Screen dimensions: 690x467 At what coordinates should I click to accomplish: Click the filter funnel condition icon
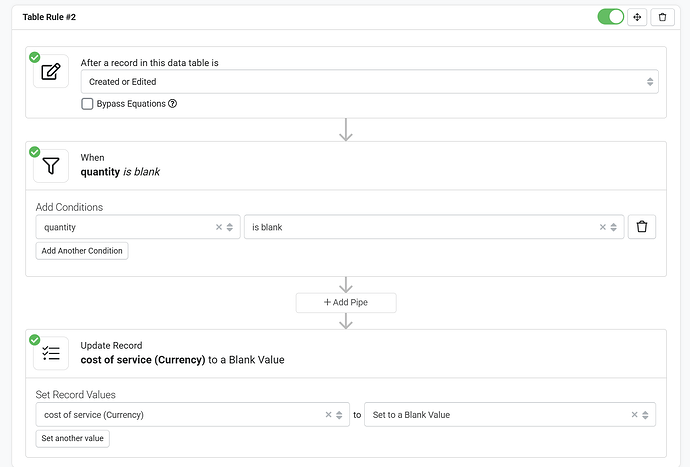coord(51,166)
